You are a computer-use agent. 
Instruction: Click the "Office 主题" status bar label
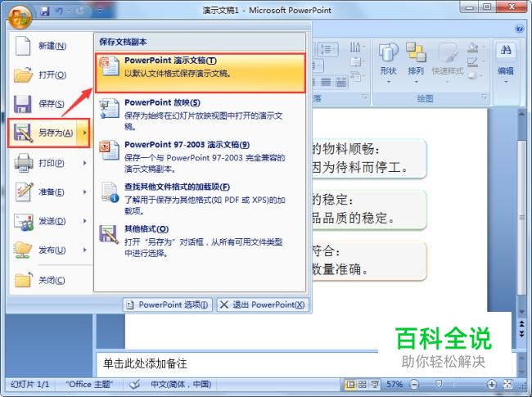89,385
